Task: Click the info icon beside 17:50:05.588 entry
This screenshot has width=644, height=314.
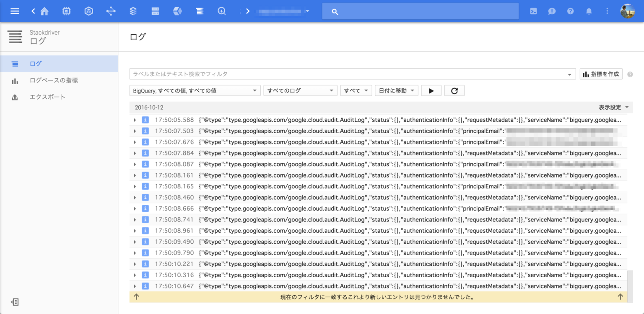Action: [x=145, y=120]
